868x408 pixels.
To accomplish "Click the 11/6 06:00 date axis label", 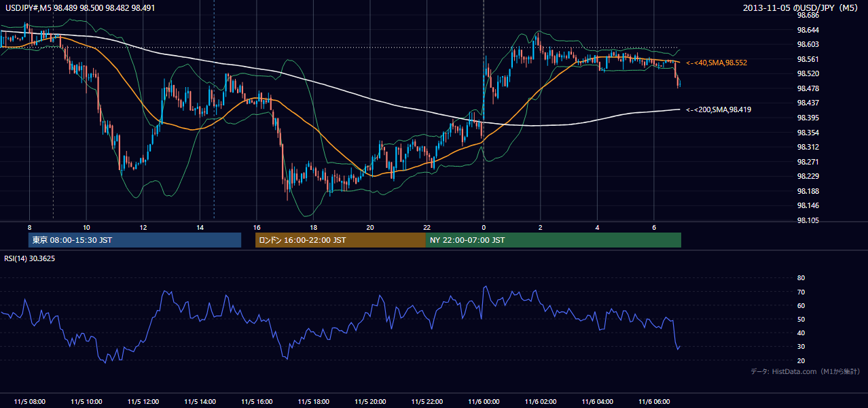I will [653, 401].
